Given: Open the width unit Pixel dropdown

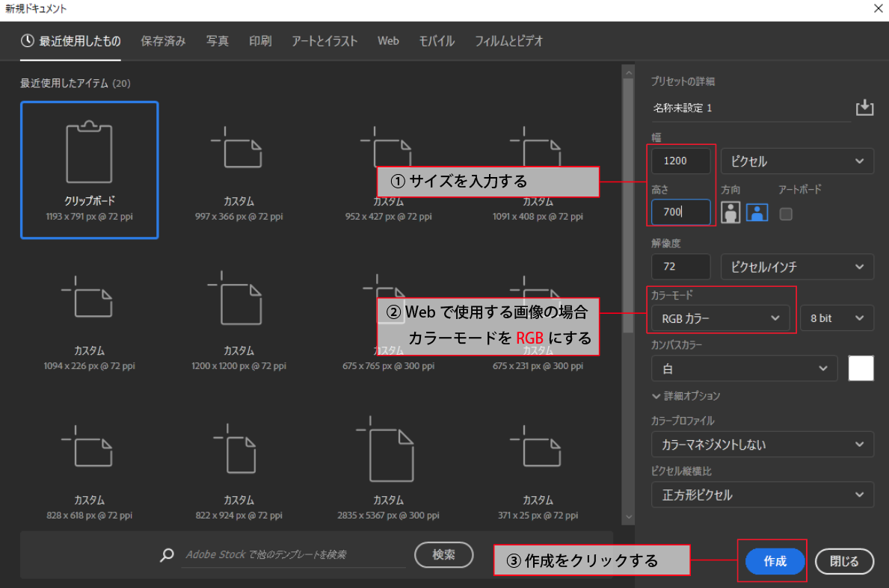Looking at the screenshot, I should [x=797, y=161].
